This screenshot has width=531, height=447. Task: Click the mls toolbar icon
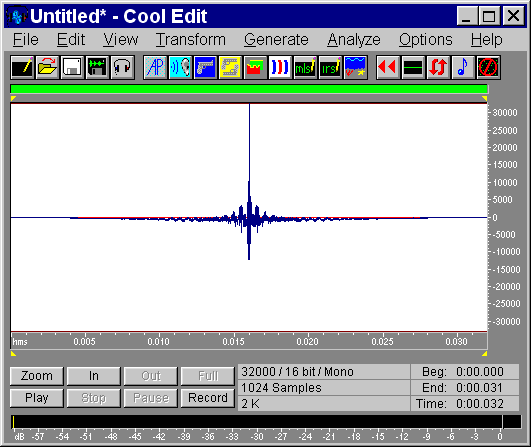click(305, 67)
